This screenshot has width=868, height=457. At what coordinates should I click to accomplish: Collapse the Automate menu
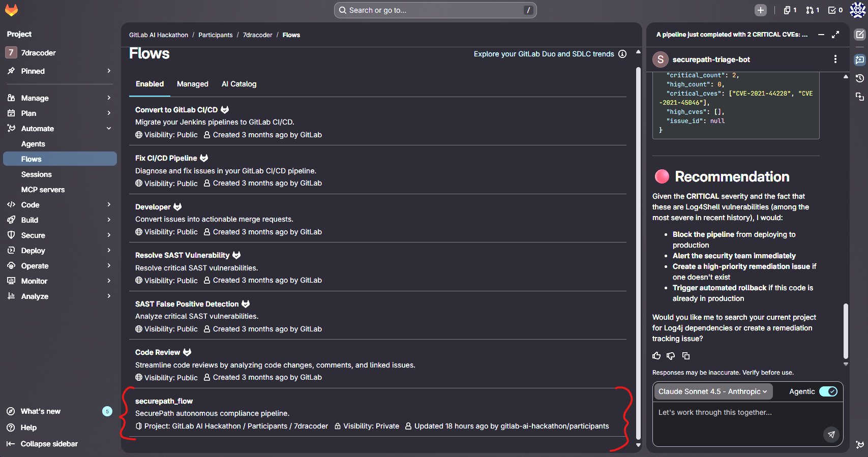[x=59, y=129]
